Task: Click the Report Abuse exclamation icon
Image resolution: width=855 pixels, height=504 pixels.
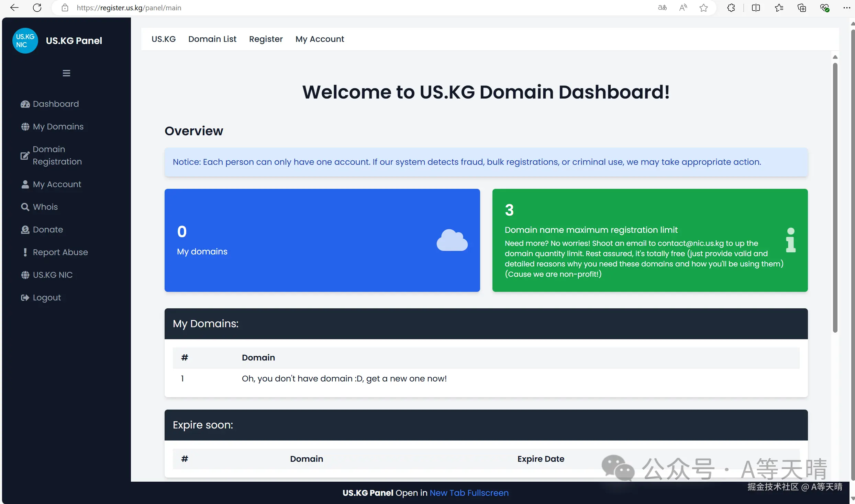Action: pos(25,252)
